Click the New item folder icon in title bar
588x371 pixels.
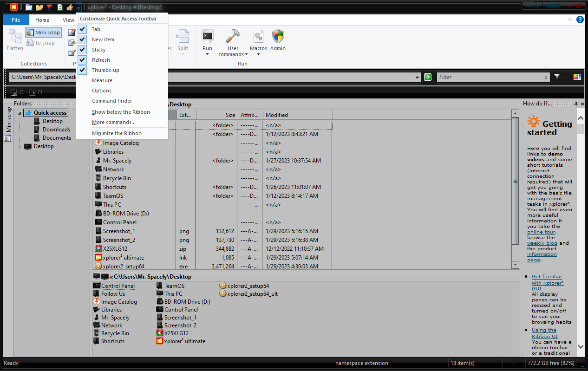pyautogui.click(x=39, y=7)
